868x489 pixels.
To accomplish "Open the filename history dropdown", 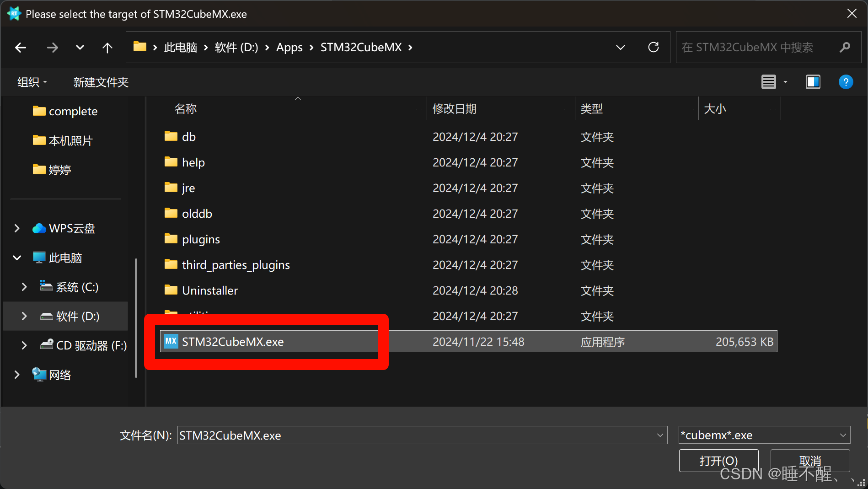I will [x=660, y=435].
